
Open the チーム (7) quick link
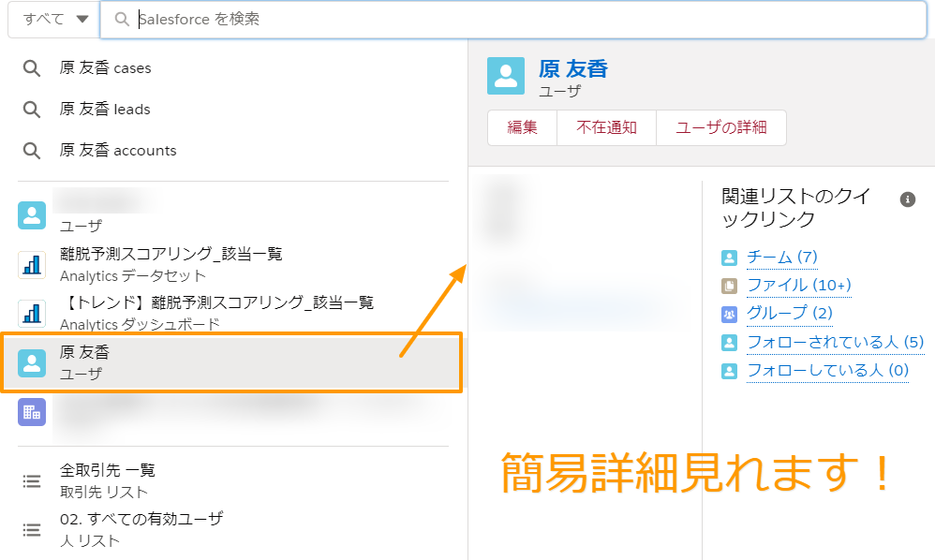(x=781, y=258)
